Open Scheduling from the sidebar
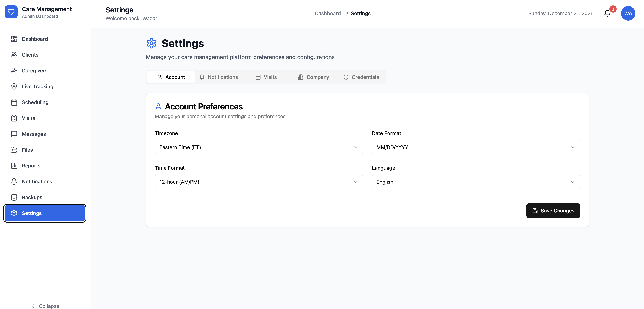 pos(35,102)
